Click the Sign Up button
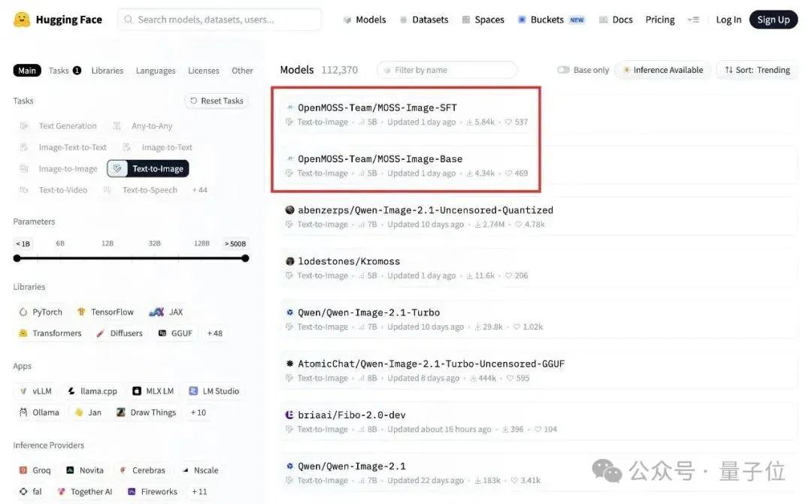Screen dimensions: 812x504 click(773, 20)
